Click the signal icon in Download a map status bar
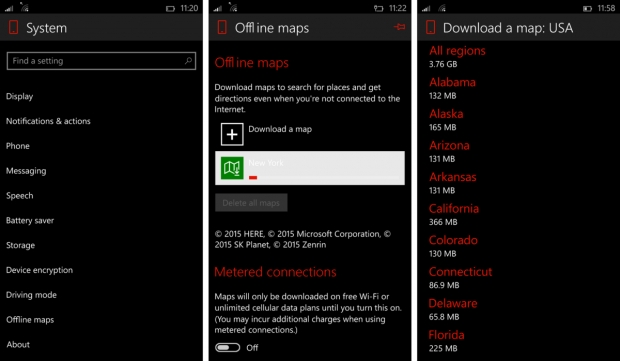The height and width of the screenshot is (361, 620). [426, 8]
